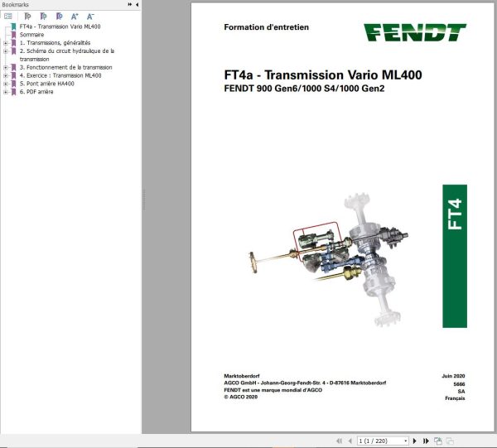Click the © AGCO 2020 copyright text
497x448 pixels.
(240, 397)
